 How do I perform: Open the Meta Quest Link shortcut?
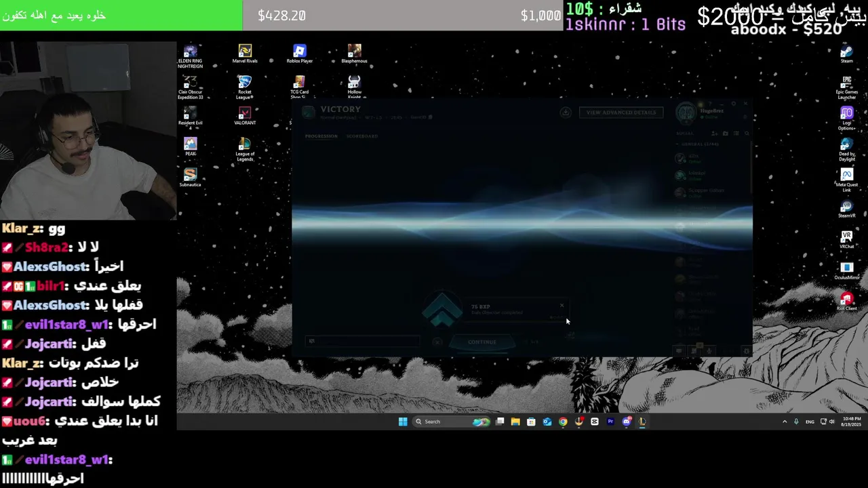point(846,181)
